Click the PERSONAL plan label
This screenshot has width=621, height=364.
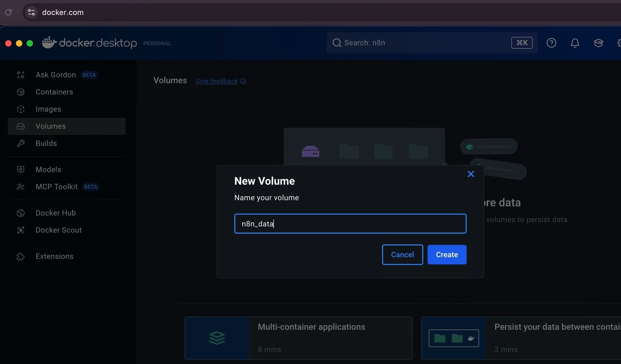point(157,43)
